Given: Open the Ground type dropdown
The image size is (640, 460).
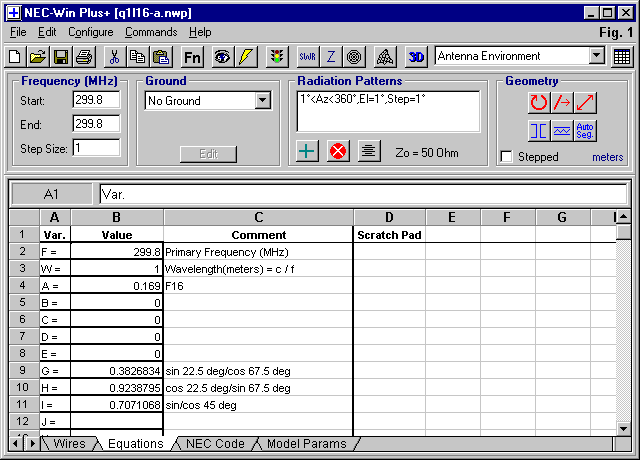Looking at the screenshot, I should coord(263,101).
